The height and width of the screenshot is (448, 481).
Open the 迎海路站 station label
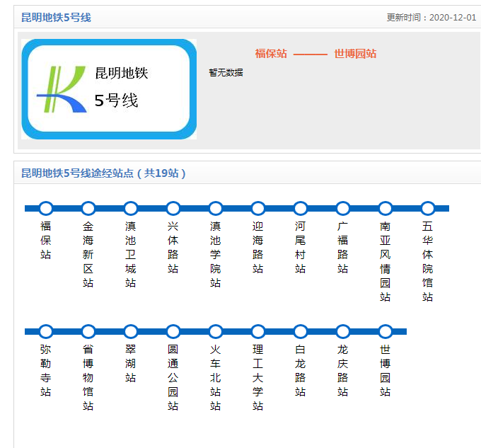coord(257,247)
